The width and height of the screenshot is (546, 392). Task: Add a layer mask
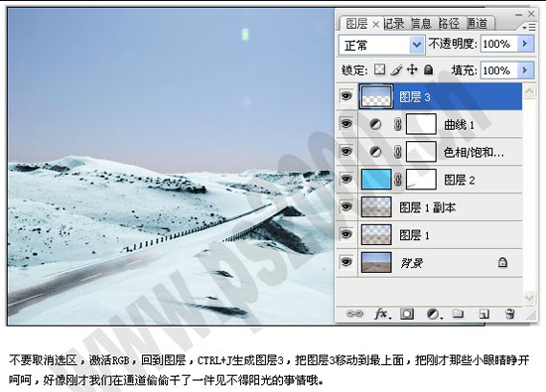[407, 314]
